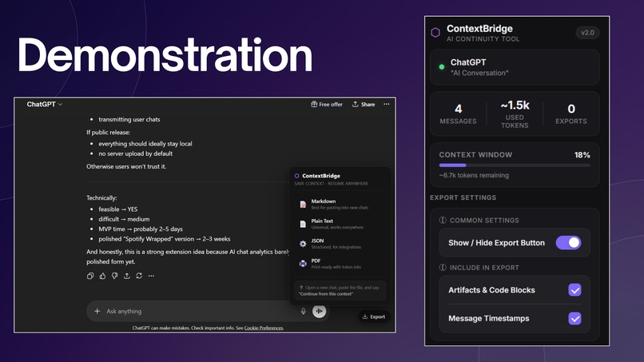This screenshot has width=644, height=362.
Task: Open the ChatGPT model dropdown
Action: click(45, 105)
